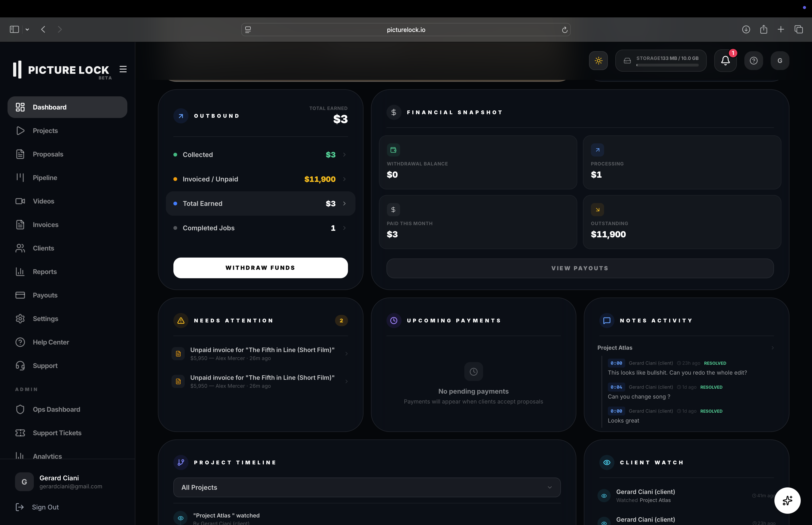This screenshot has width=812, height=525.
Task: Click the Withdraw Funds button
Action: tap(260, 268)
